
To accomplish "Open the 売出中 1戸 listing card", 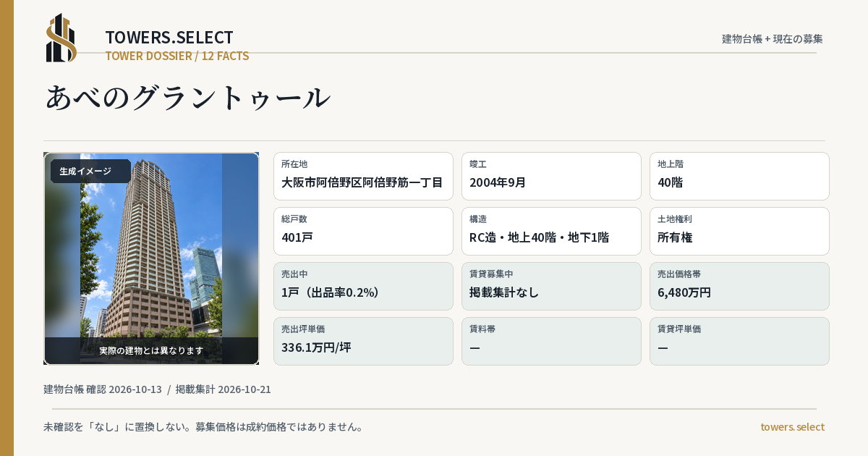I will coord(363,286).
